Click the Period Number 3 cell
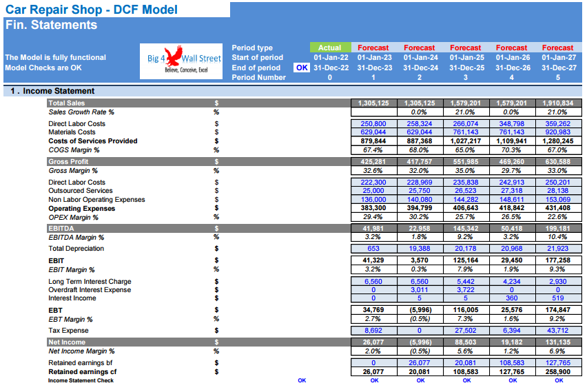This screenshot has width=587, height=392. pos(465,77)
